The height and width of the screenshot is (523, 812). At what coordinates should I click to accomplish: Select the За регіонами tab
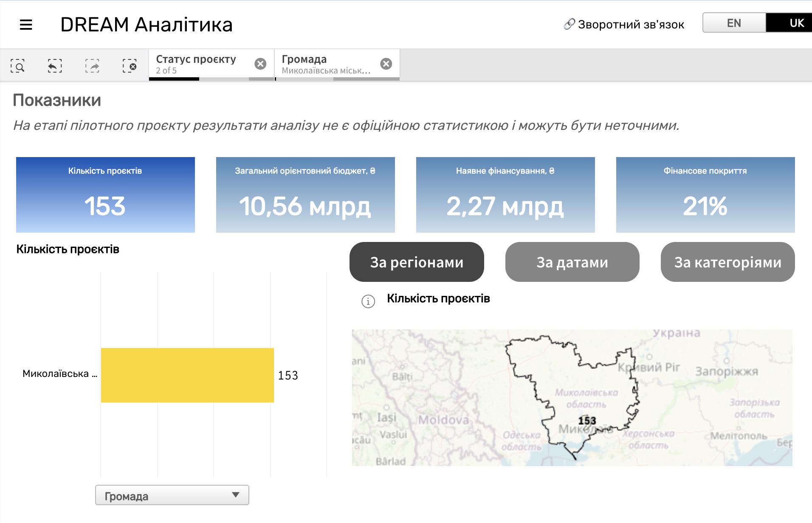[416, 262]
